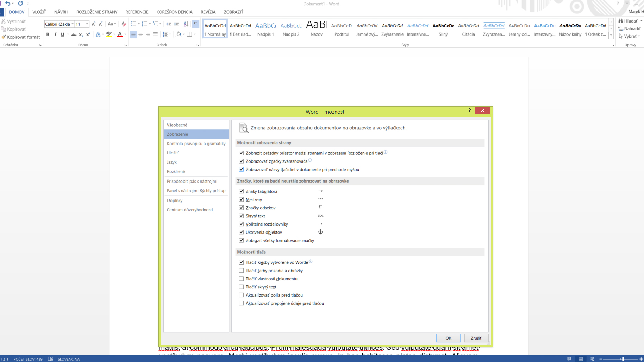Toggle show paragraph marks pilcrow icon
644x362 pixels.
(195, 24)
